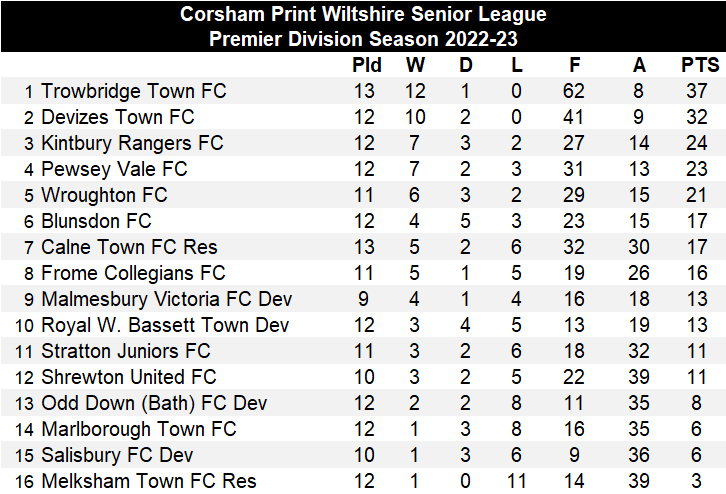Select the Devizes Town FC row name
Viewport: 726px width, 494px height.
[117, 117]
